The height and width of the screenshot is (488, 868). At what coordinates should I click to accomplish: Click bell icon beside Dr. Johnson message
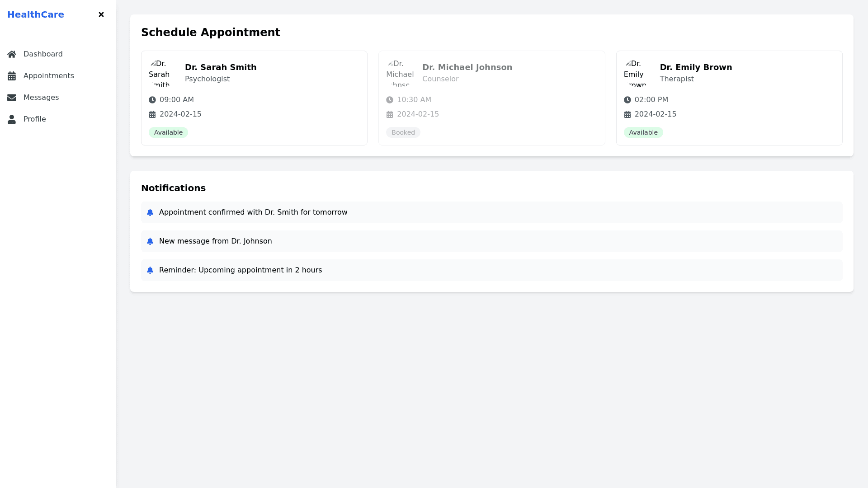[150, 241]
